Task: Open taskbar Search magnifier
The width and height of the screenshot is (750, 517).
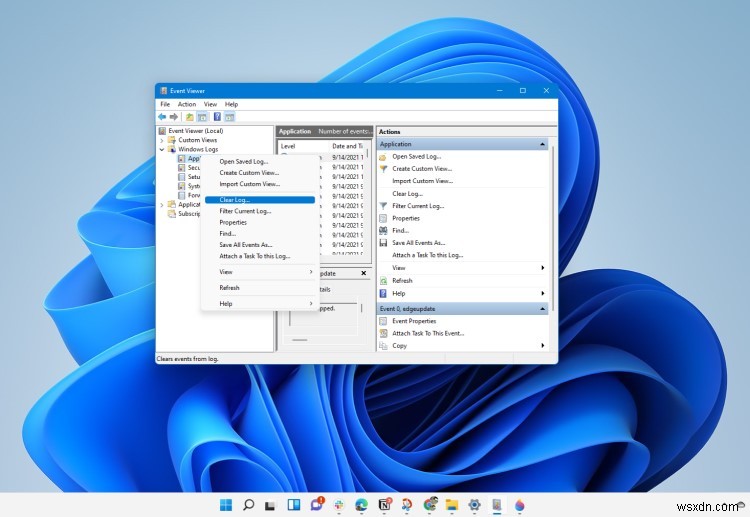Action: 248,505
